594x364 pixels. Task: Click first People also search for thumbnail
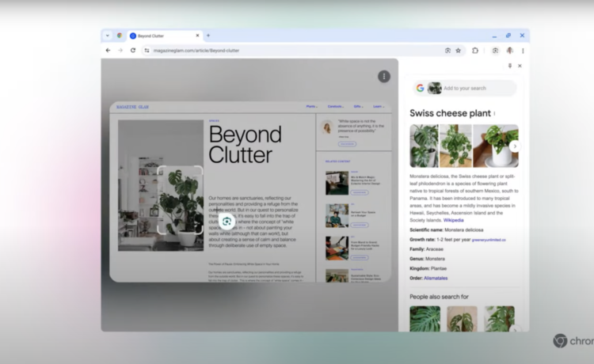pyautogui.click(x=425, y=319)
